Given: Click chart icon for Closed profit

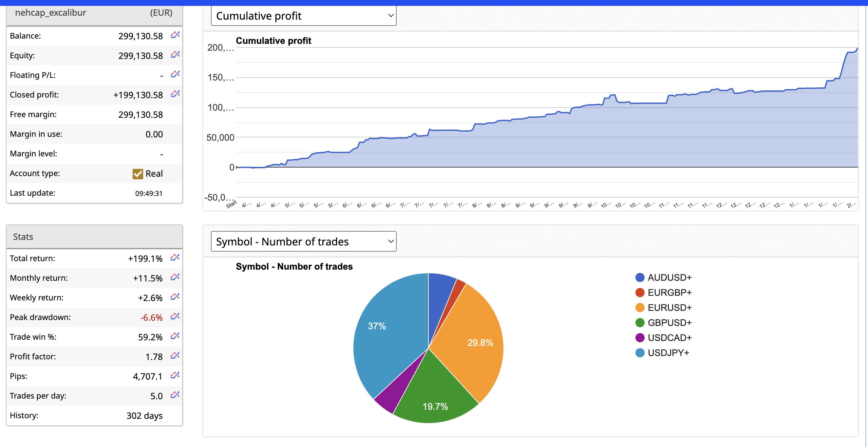Looking at the screenshot, I should tap(175, 94).
